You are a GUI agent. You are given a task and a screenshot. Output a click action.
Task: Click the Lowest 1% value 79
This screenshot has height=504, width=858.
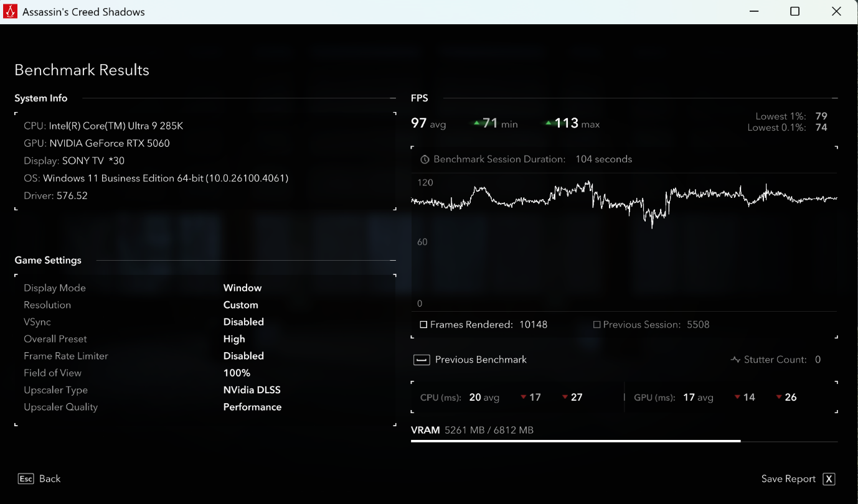click(x=821, y=116)
